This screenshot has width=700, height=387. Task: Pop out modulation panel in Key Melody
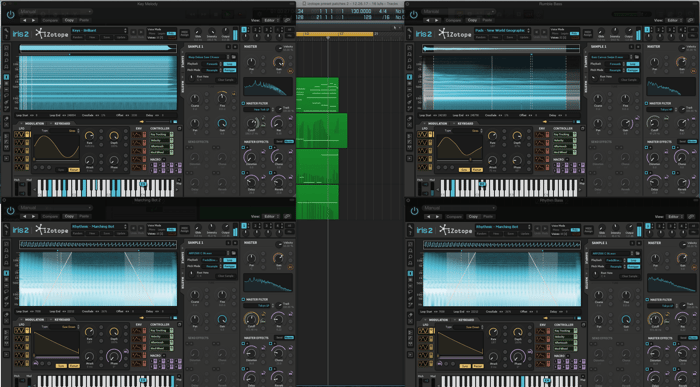179,129
